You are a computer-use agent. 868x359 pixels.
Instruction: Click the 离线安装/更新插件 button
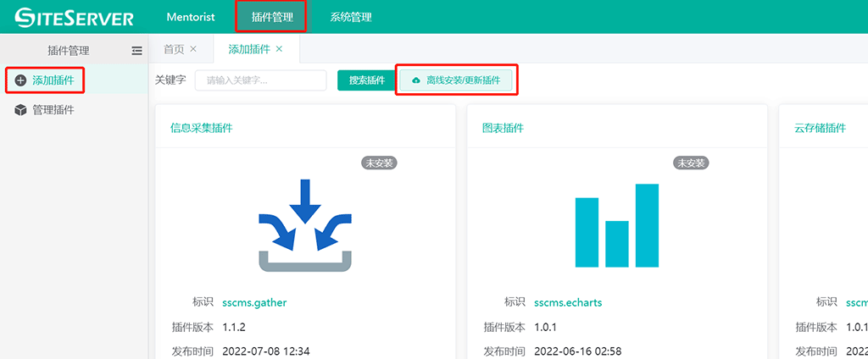pos(456,80)
